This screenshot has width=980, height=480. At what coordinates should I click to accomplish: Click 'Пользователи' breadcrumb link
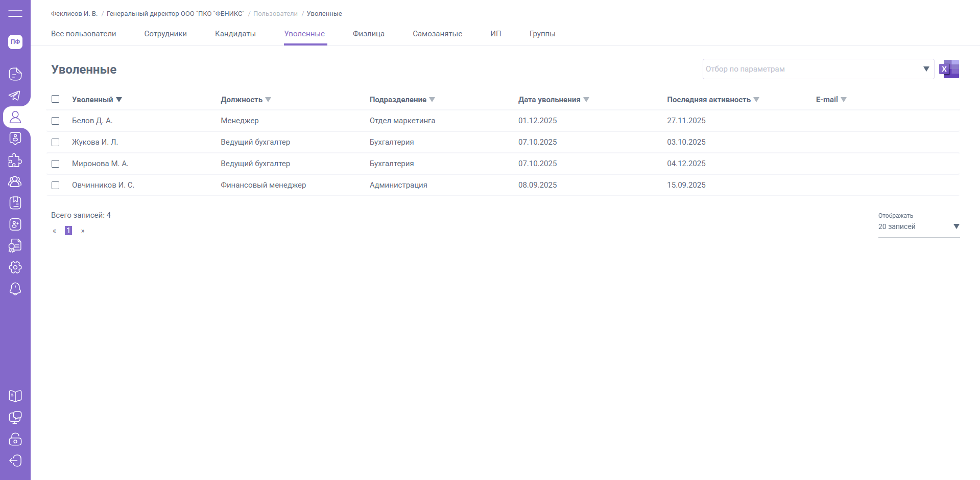coord(275,14)
